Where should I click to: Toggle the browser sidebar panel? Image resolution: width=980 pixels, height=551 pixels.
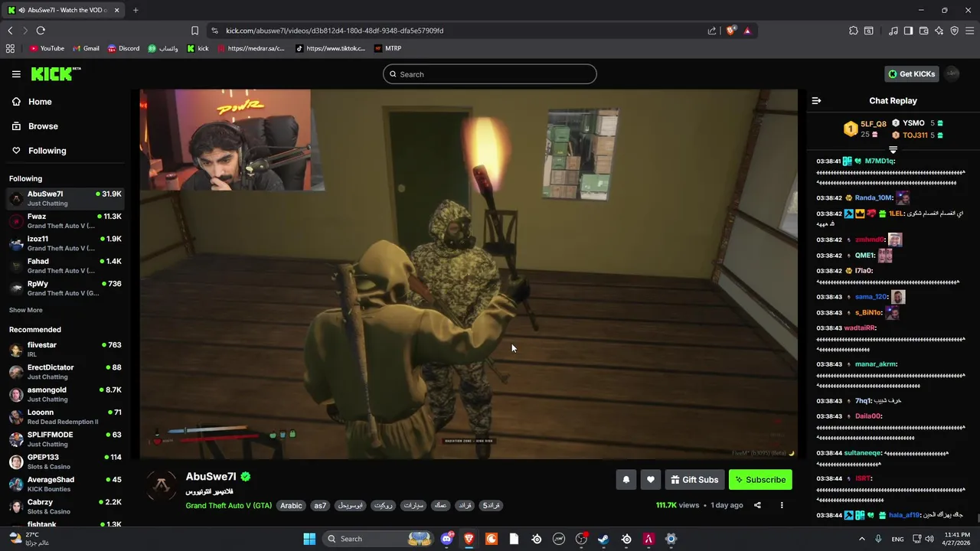point(908,31)
